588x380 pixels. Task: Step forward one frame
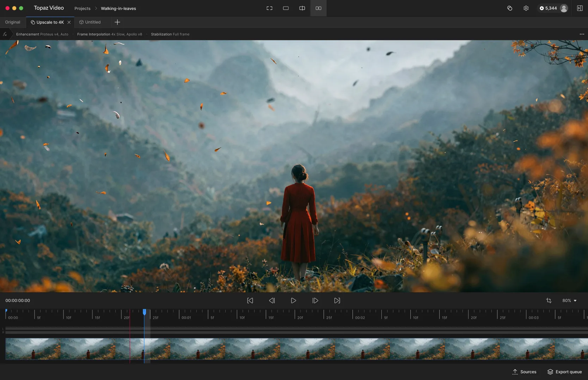pyautogui.click(x=315, y=301)
